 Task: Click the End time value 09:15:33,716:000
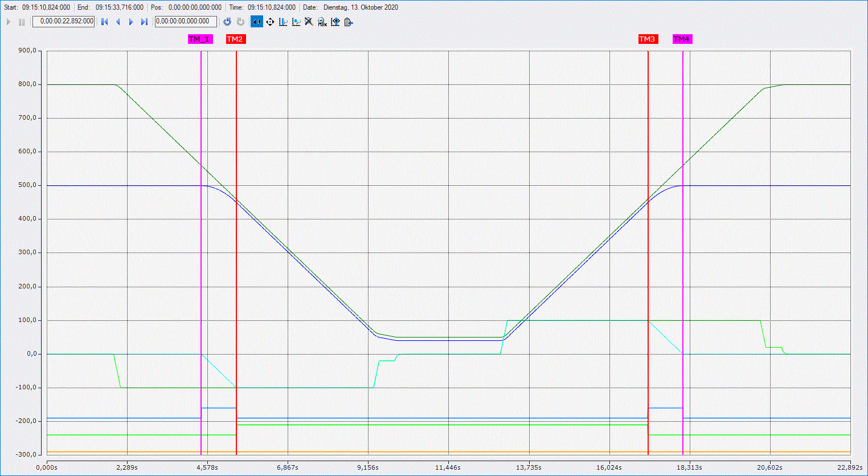click(x=120, y=7)
